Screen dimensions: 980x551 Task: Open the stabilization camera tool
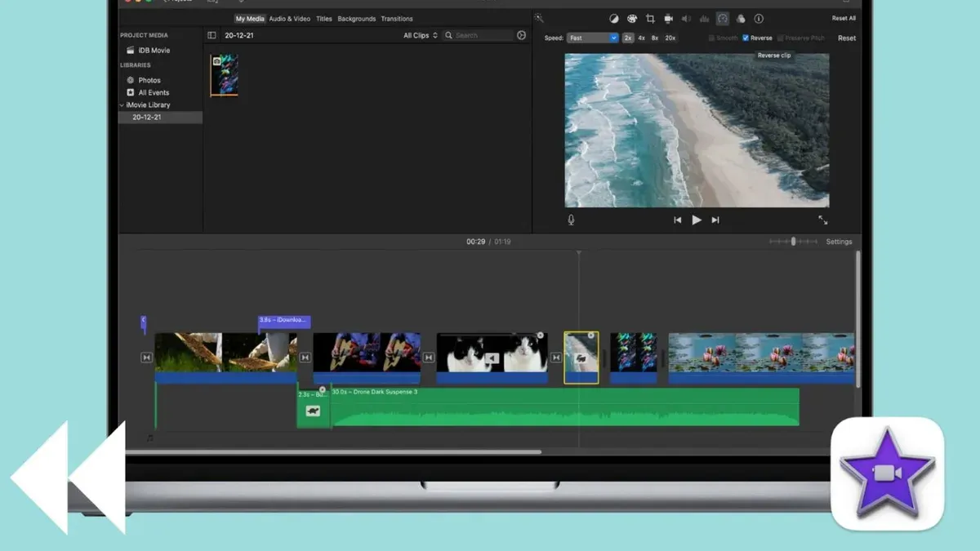coord(668,18)
